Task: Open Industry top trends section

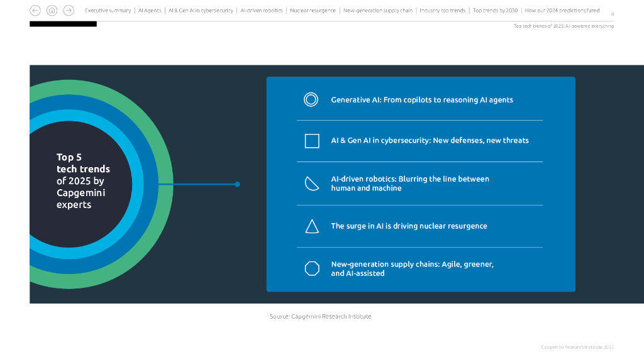Action: pos(442,11)
